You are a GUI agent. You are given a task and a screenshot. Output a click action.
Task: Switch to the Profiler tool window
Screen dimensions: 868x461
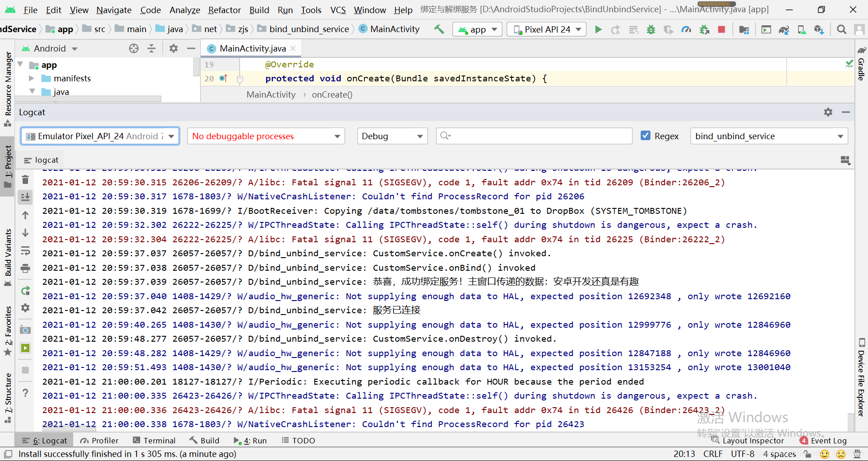coord(99,440)
